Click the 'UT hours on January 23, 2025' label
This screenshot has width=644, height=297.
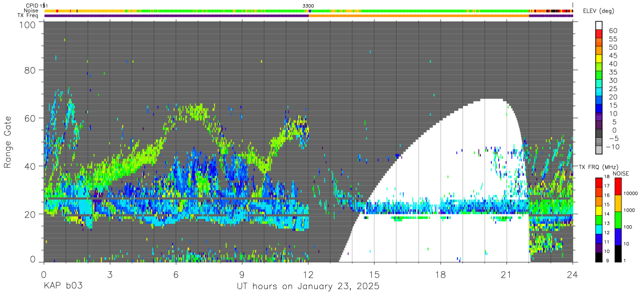click(x=308, y=287)
